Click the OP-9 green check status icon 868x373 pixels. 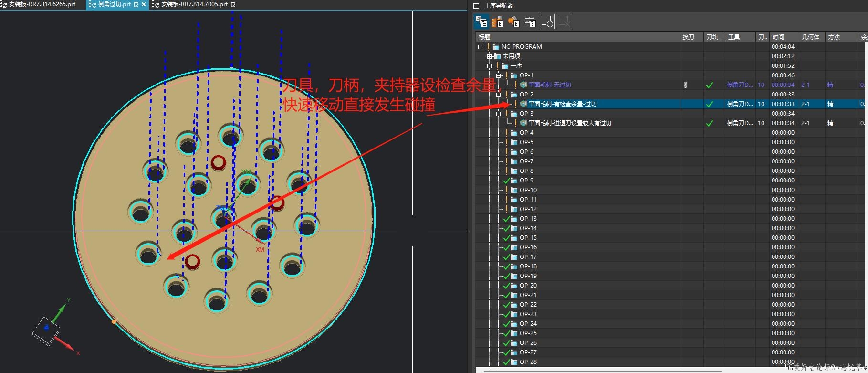[x=507, y=181]
